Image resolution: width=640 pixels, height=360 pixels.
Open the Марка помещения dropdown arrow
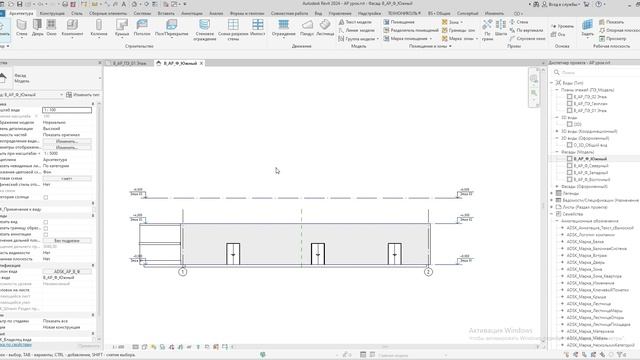431,39
